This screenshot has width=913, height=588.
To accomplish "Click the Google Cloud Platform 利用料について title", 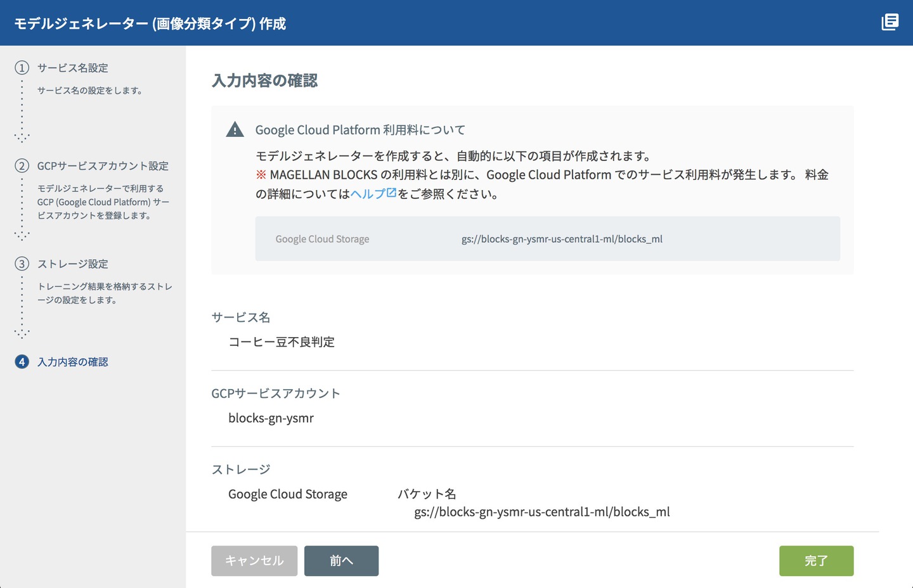I will coord(360,130).
